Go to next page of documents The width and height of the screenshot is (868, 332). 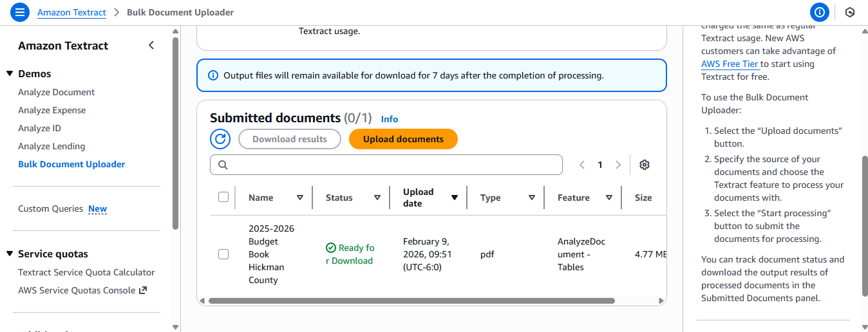(x=618, y=165)
